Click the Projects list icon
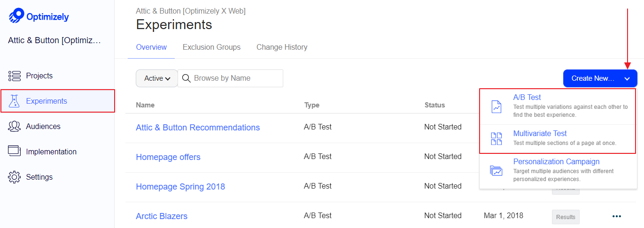Screen dimensions: 644x228 click(15, 76)
